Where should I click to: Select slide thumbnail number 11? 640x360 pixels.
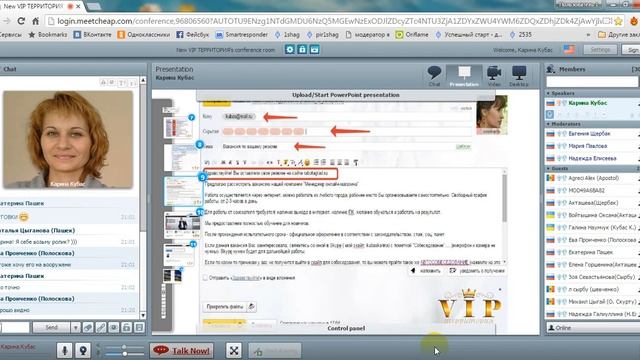point(179,255)
